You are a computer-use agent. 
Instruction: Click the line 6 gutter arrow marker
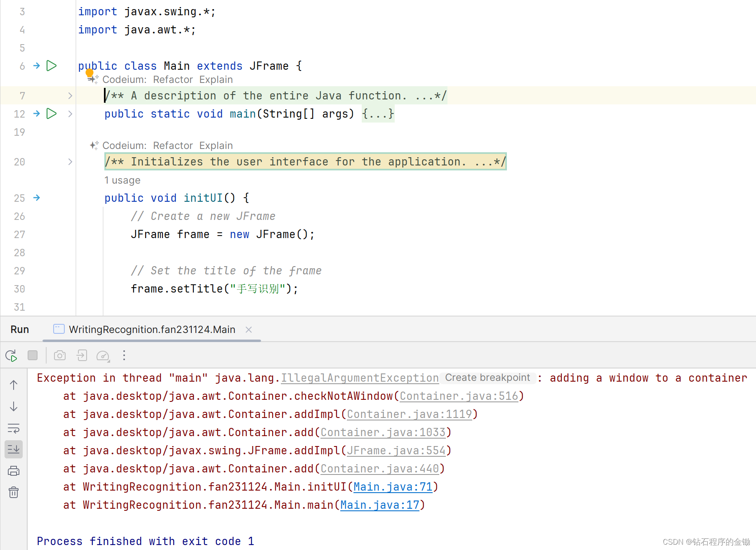(x=37, y=66)
